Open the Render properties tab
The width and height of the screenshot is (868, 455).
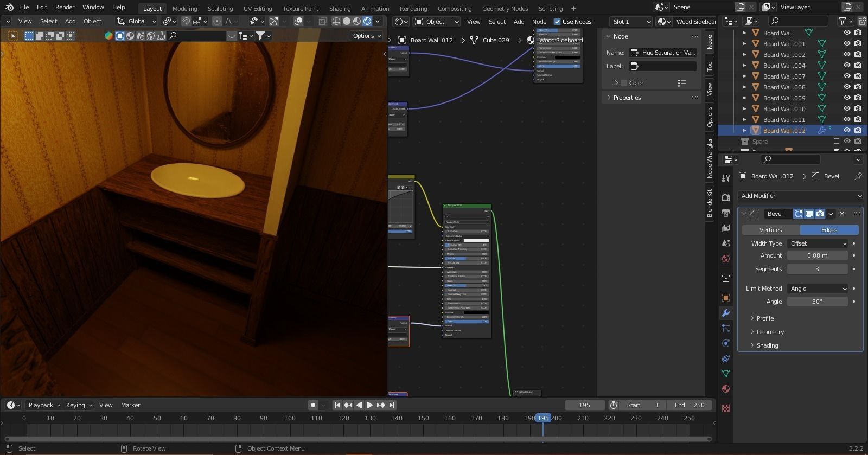point(726,197)
